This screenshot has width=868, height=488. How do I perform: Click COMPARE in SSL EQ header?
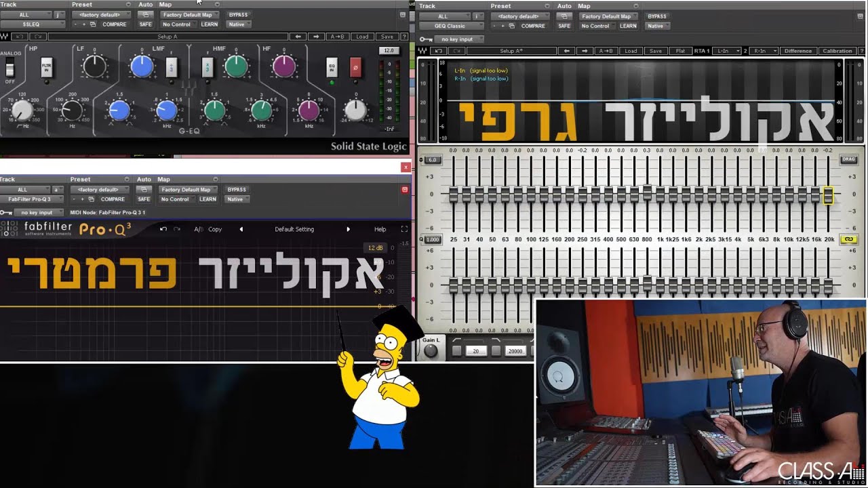point(114,24)
